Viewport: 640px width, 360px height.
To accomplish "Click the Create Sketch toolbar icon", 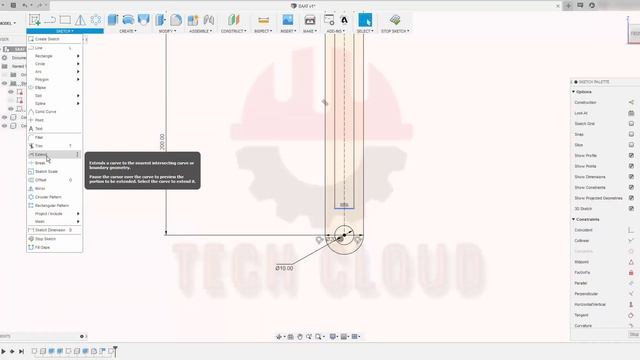I will click(35, 20).
